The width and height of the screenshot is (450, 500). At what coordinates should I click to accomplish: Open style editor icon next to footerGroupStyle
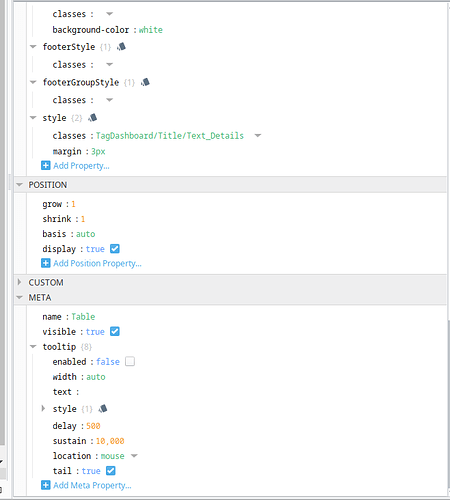pyautogui.click(x=145, y=82)
